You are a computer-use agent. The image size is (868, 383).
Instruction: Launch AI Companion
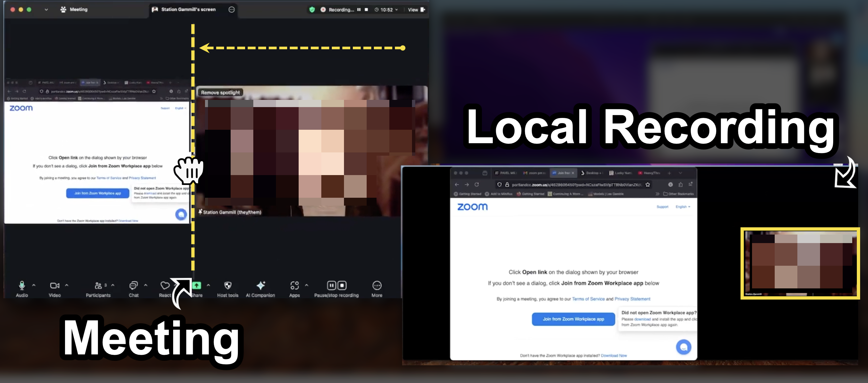tap(261, 286)
